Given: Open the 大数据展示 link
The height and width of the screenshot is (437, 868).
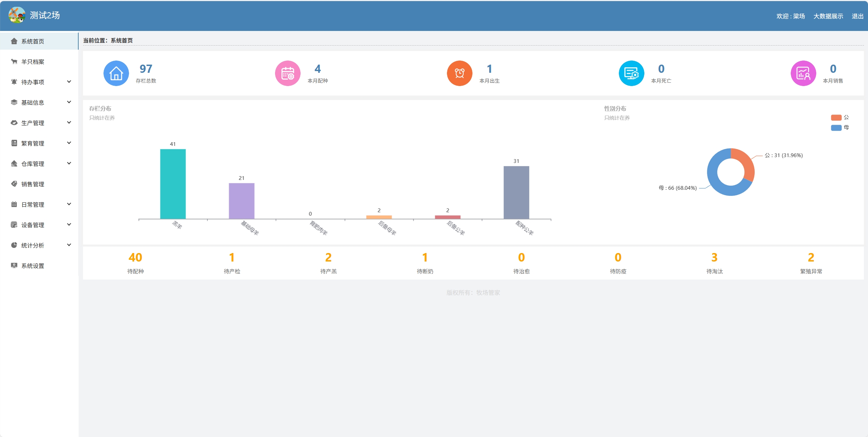Looking at the screenshot, I should (828, 16).
